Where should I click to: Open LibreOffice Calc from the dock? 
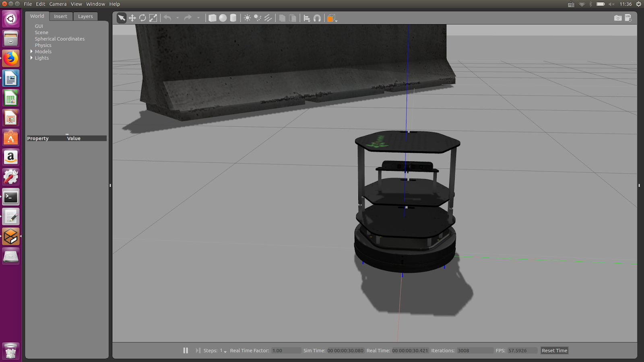pos(11,98)
